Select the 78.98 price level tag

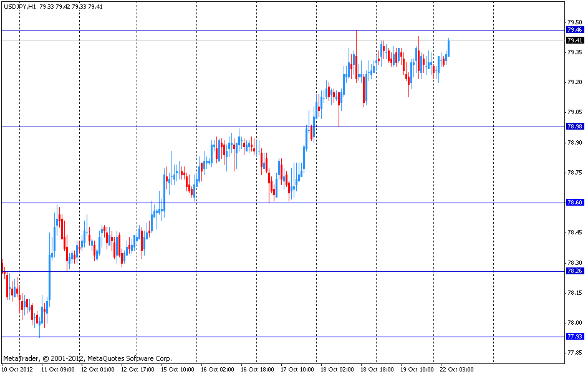574,127
